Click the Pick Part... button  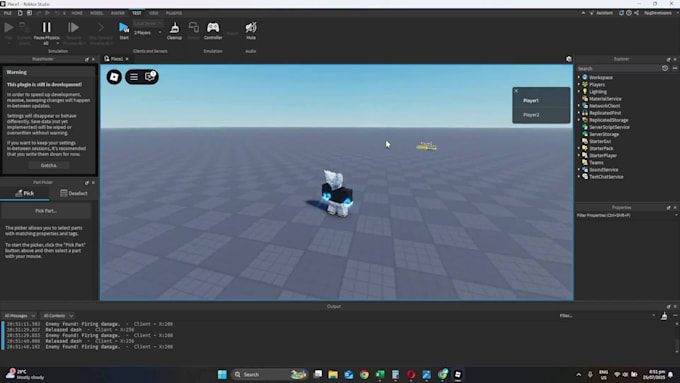point(46,211)
